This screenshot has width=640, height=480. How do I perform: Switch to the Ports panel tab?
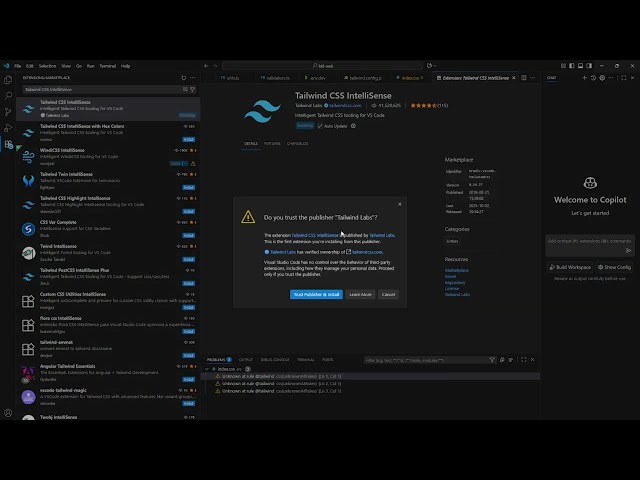pos(328,360)
